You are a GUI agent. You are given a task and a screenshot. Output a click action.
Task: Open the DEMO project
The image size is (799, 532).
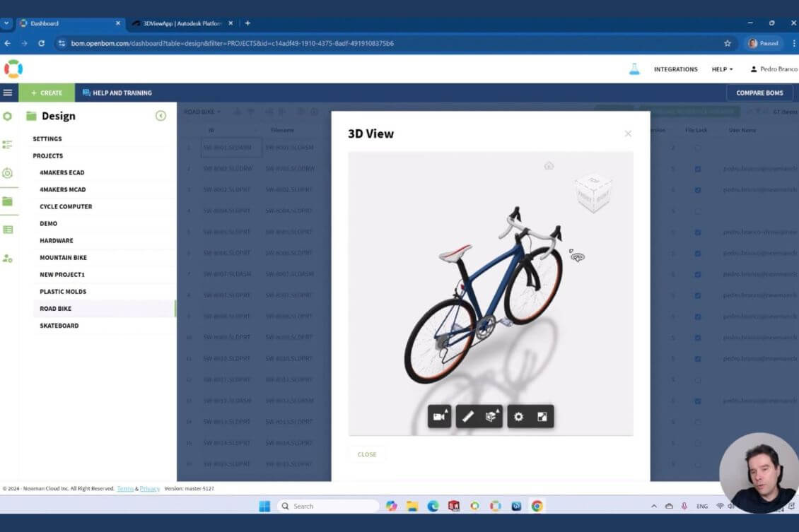48,223
